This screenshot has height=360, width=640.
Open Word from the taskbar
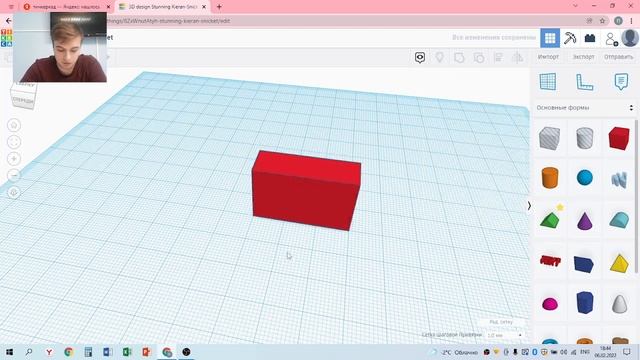[x=108, y=352]
